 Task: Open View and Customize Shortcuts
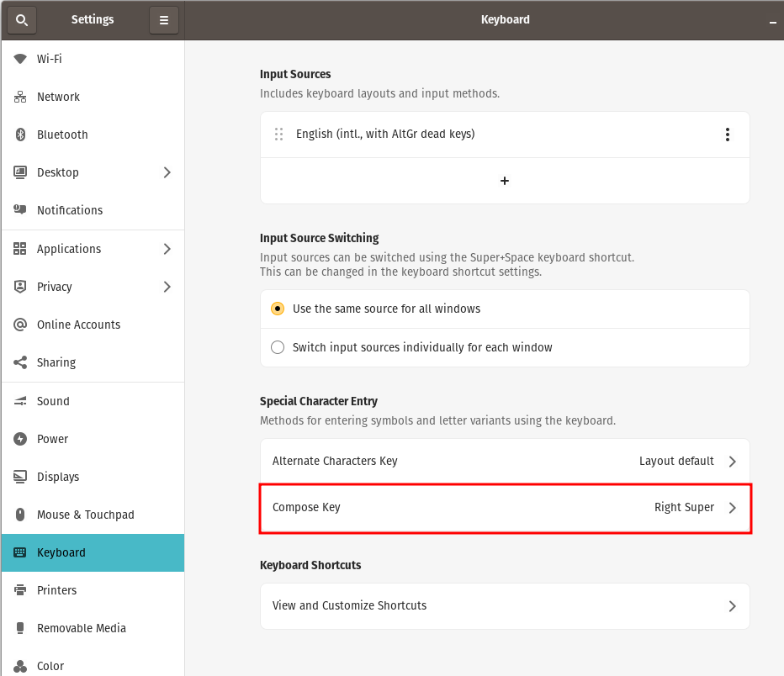coord(505,606)
